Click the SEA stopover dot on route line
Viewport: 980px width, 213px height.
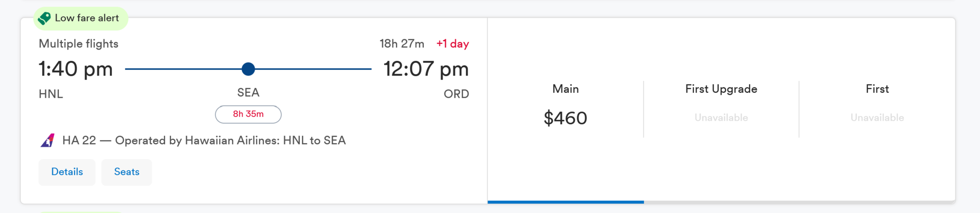(248, 69)
